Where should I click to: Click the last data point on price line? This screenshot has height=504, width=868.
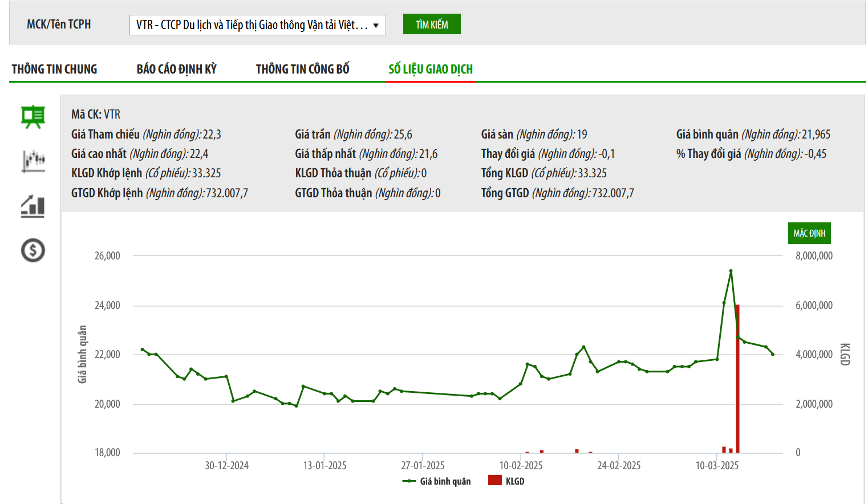773,354
